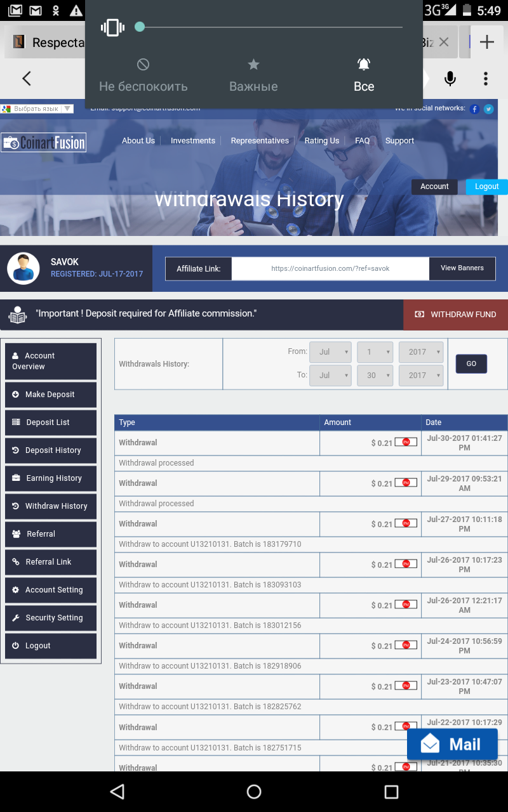Screen dimensions: 508x812
Task: Open Account Setting in sidebar
Action: [x=51, y=590]
